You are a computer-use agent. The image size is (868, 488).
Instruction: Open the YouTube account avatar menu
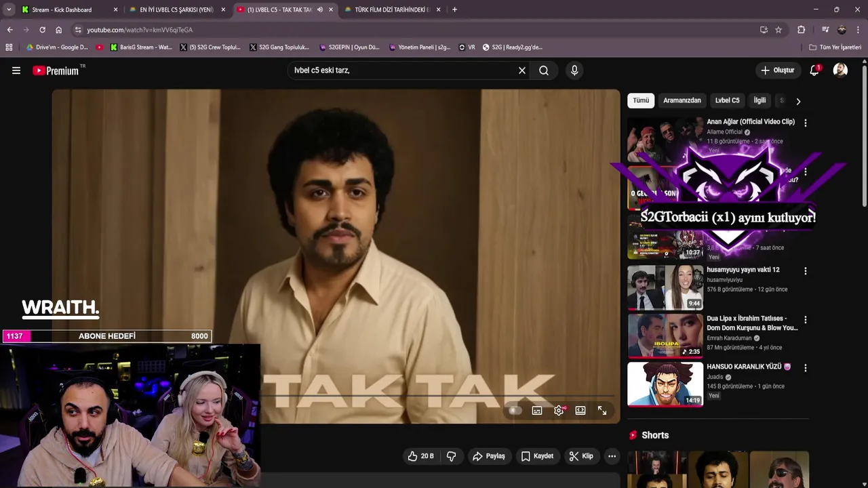840,70
